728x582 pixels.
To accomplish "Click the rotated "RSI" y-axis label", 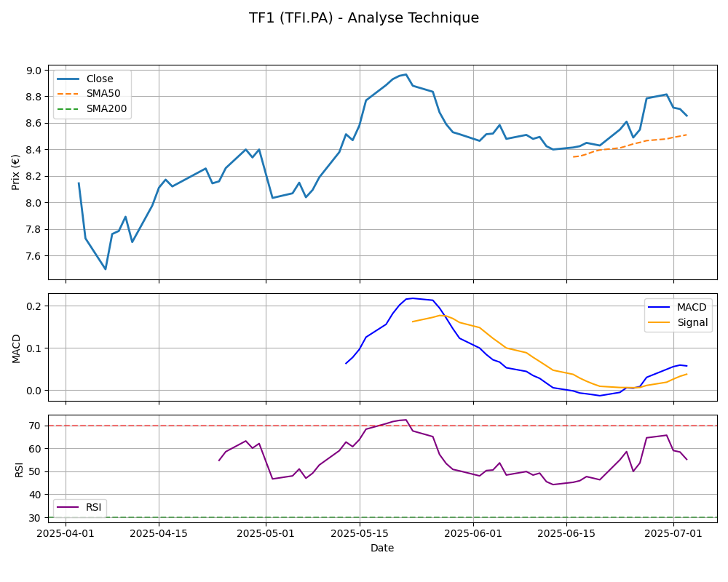I will point(19,470).
